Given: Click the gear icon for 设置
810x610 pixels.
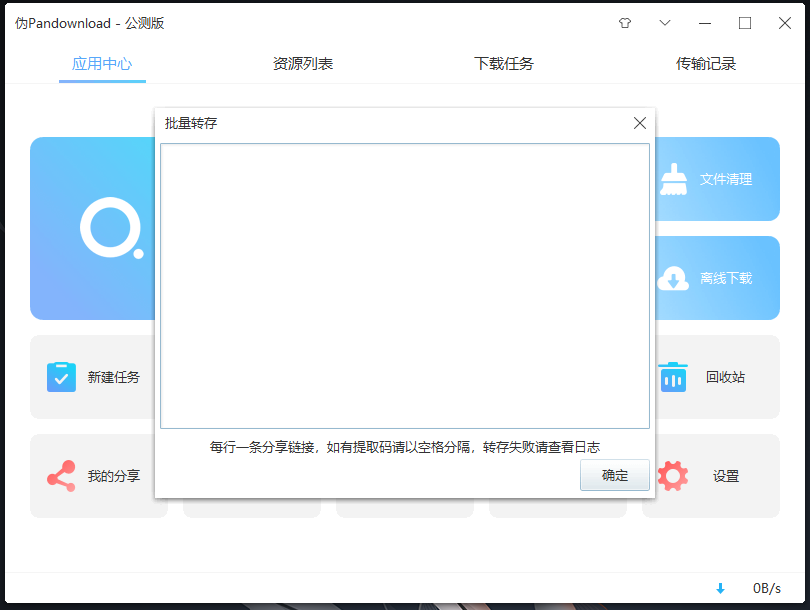Looking at the screenshot, I should click(x=673, y=476).
